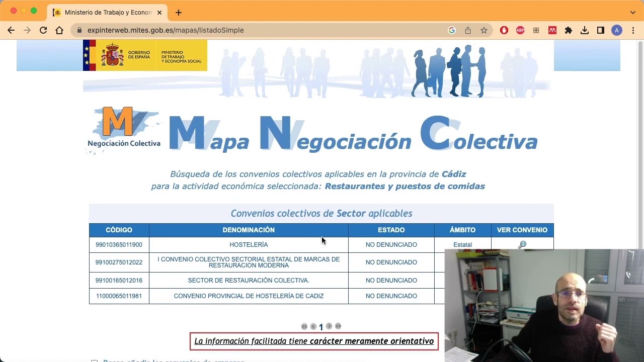The image size is (644, 362).
Task: Select code 11000065011981
Action: coord(119,296)
